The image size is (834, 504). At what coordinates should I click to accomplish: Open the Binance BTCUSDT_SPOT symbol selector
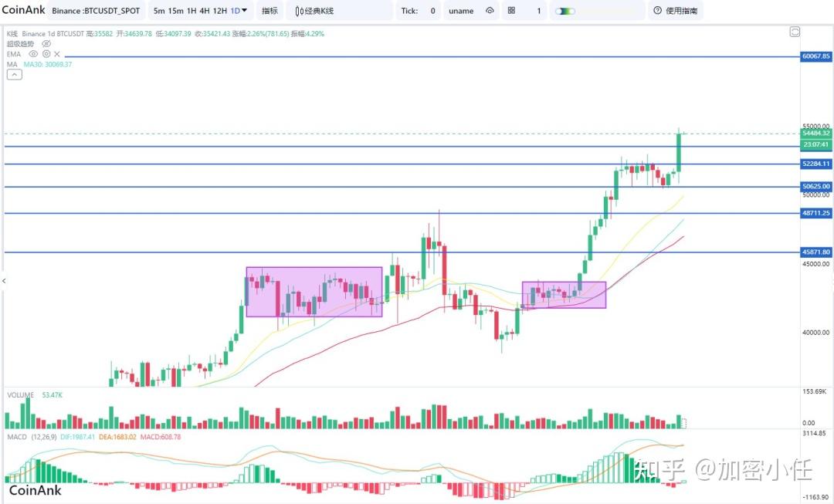point(97,11)
